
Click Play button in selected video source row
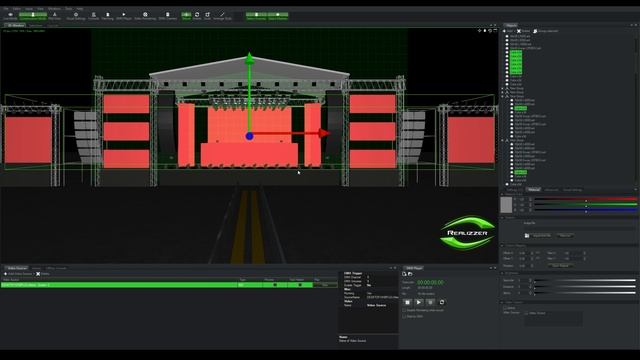(x=325, y=285)
